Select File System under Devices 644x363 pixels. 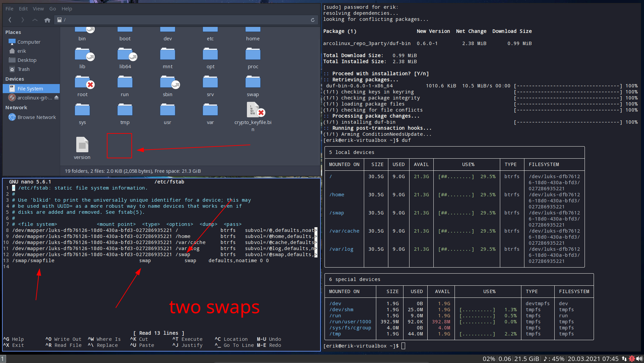[x=31, y=89]
